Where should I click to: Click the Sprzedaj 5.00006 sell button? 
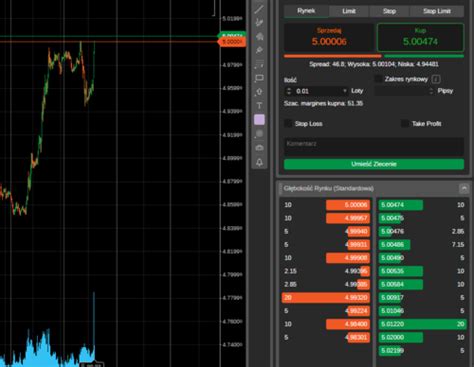pos(329,37)
